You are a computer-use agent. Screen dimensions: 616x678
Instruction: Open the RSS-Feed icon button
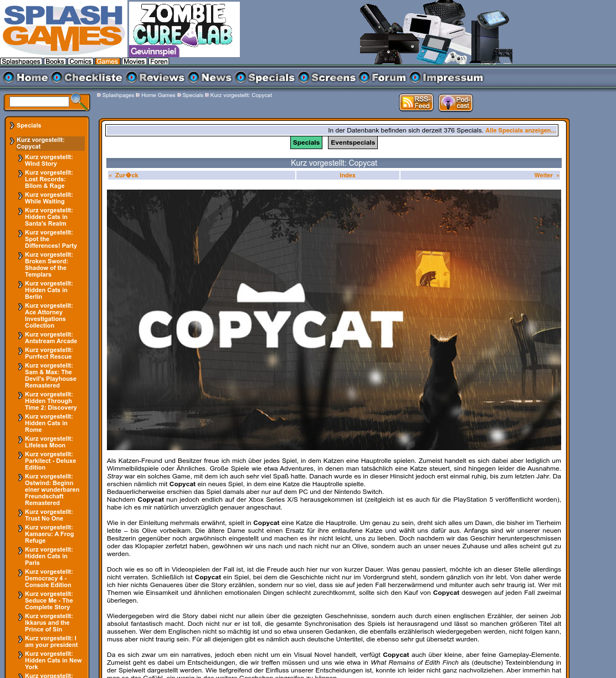(416, 103)
